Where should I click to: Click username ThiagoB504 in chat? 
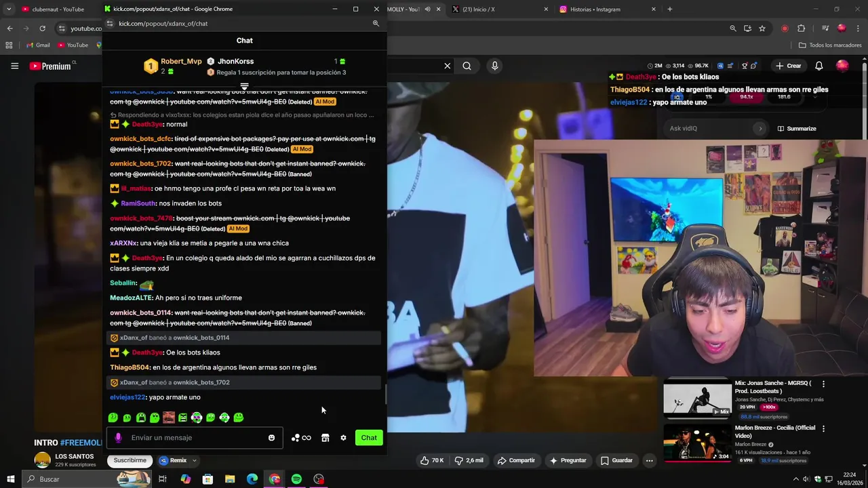(130, 367)
